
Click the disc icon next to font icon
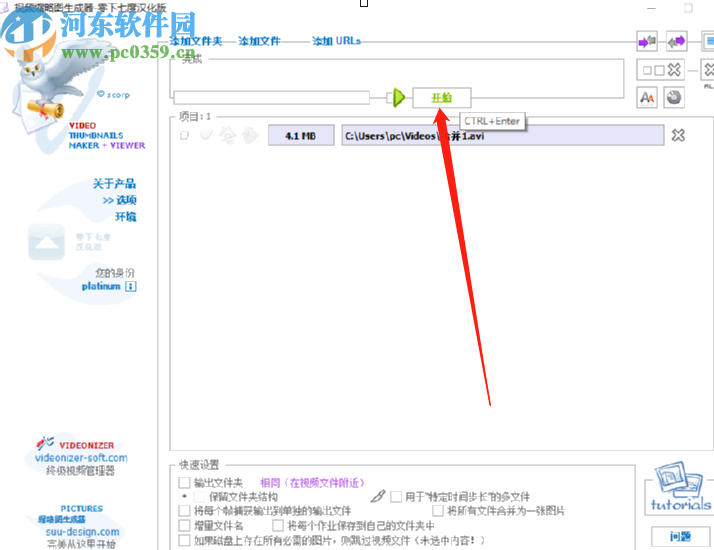tap(674, 97)
